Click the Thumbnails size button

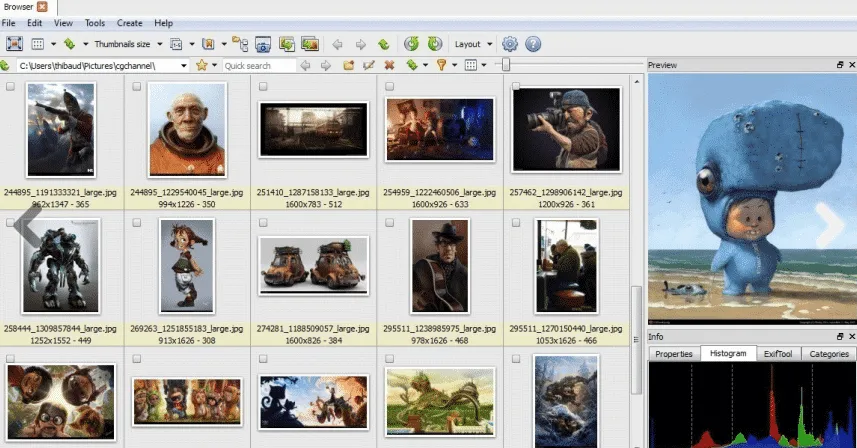coord(122,44)
